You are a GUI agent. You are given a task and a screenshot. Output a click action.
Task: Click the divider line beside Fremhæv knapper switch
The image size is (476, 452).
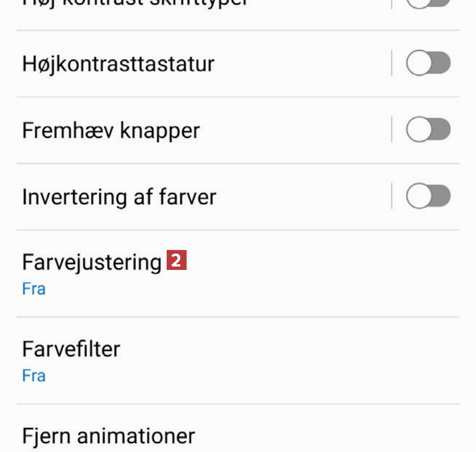point(392,130)
